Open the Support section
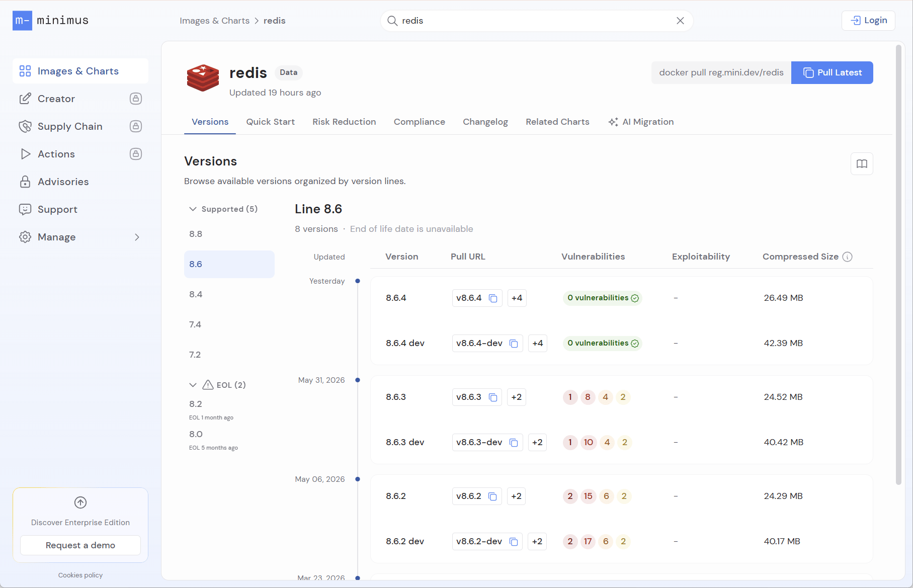 coord(80,209)
